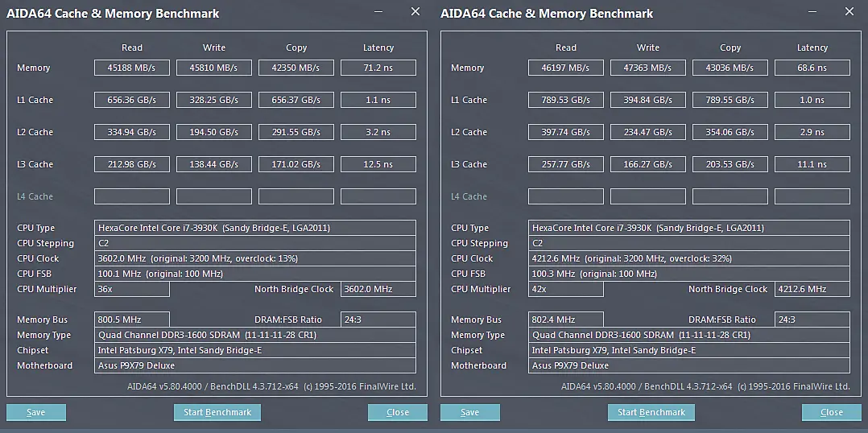Click L4 Cache write field in left window
This screenshot has height=433, width=868.
click(x=213, y=196)
